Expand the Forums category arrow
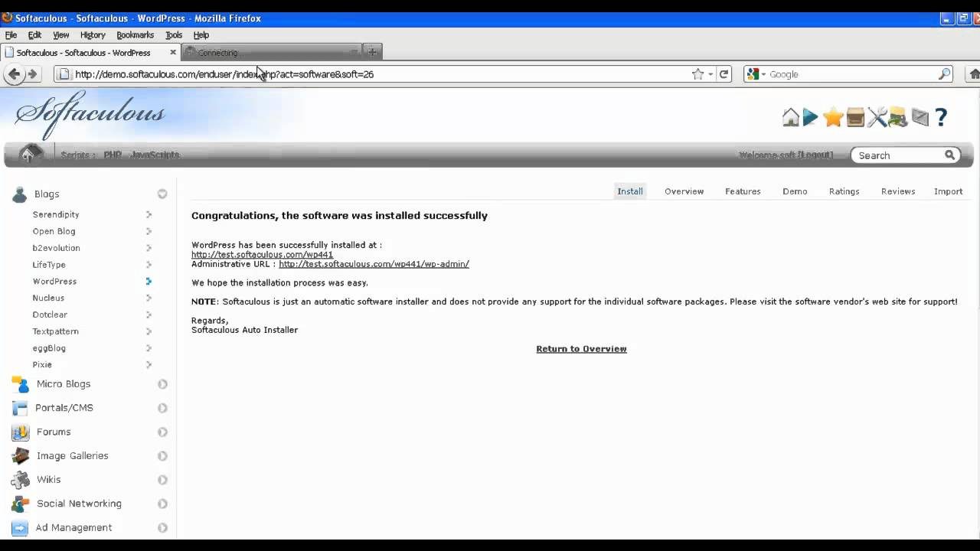This screenshot has height=551, width=980. pos(162,432)
